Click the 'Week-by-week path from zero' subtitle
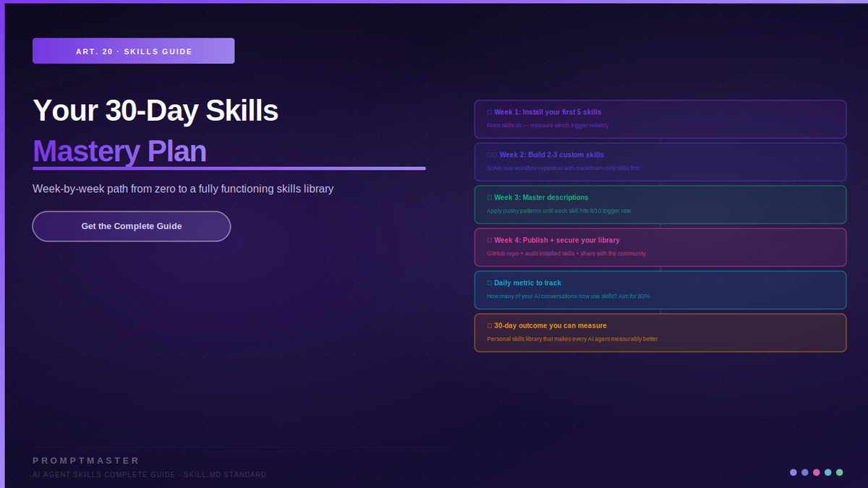Viewport: 868px width, 488px height. tap(183, 189)
